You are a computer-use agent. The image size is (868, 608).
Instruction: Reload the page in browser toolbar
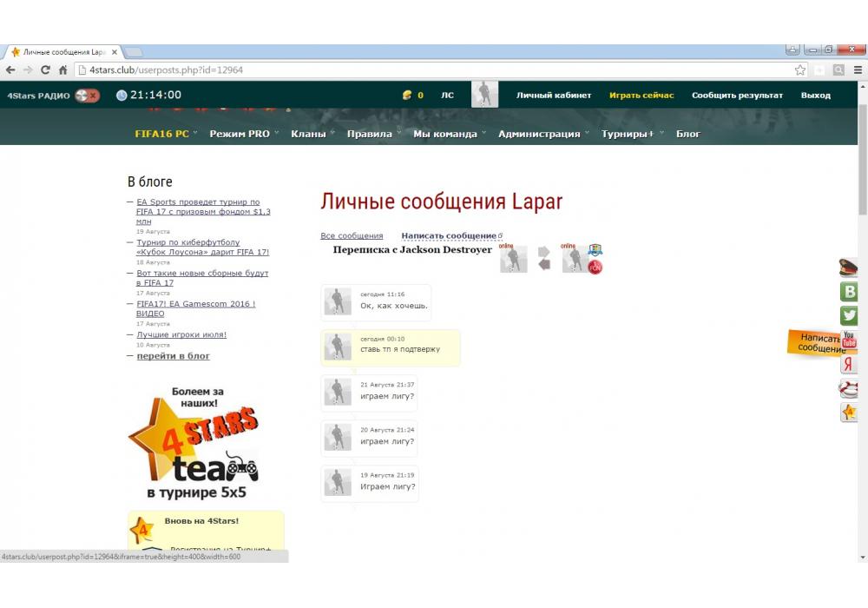45,70
